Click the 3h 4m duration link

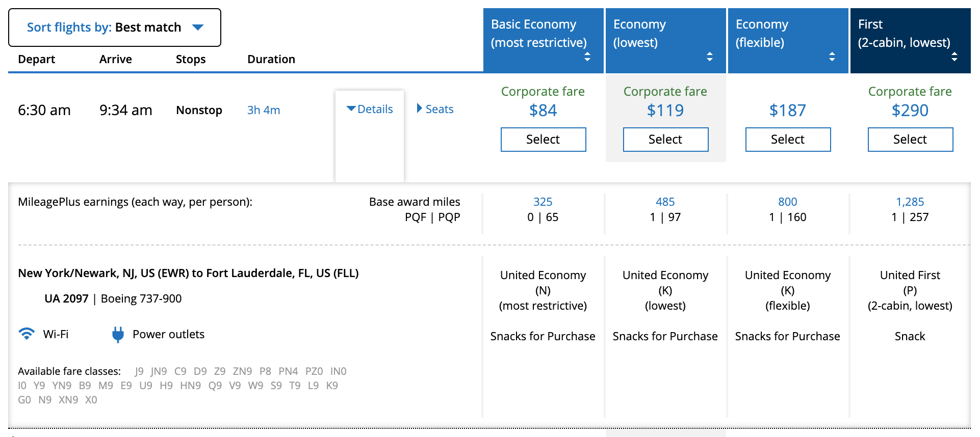pyautogui.click(x=264, y=110)
